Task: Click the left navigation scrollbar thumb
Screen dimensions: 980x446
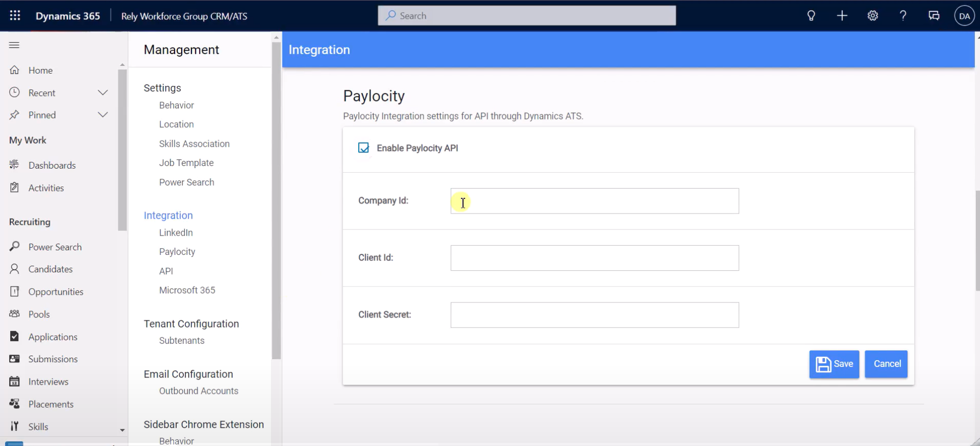Action: tap(122, 150)
